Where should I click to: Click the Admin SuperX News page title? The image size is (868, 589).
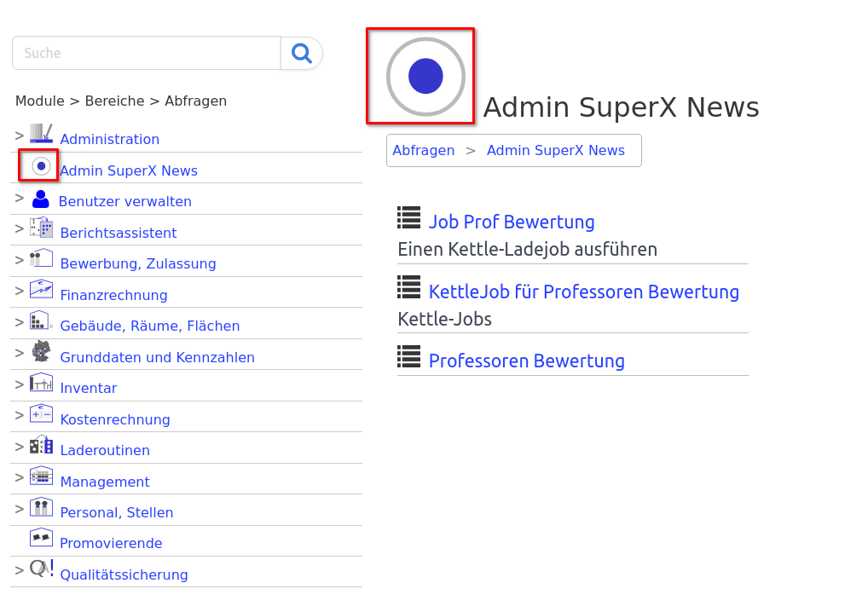tap(621, 107)
